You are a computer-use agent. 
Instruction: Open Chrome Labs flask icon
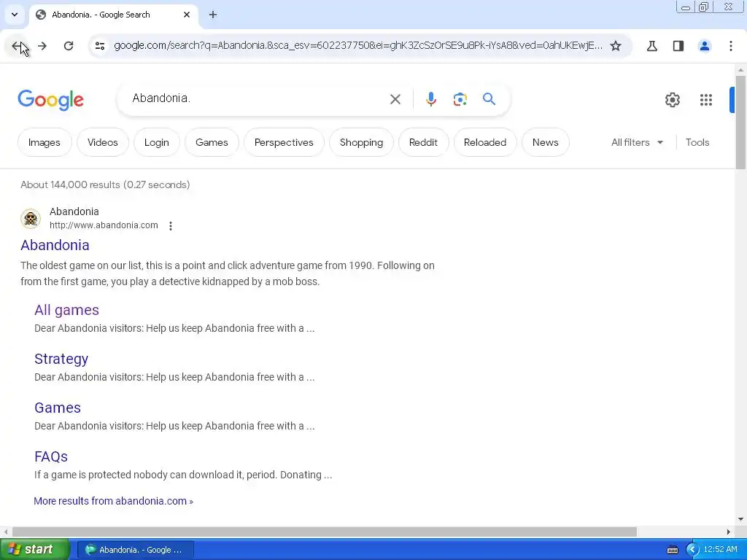coord(651,46)
